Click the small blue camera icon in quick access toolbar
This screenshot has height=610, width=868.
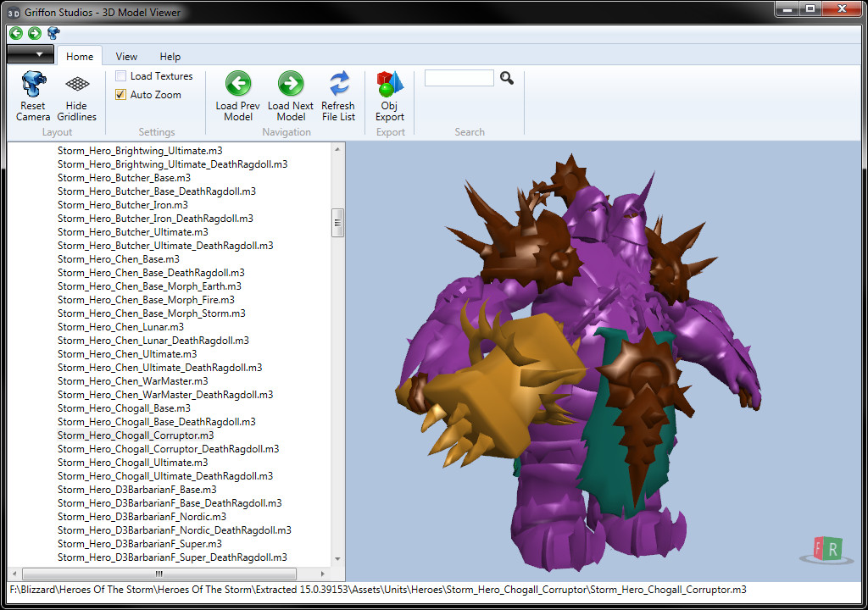click(x=53, y=33)
